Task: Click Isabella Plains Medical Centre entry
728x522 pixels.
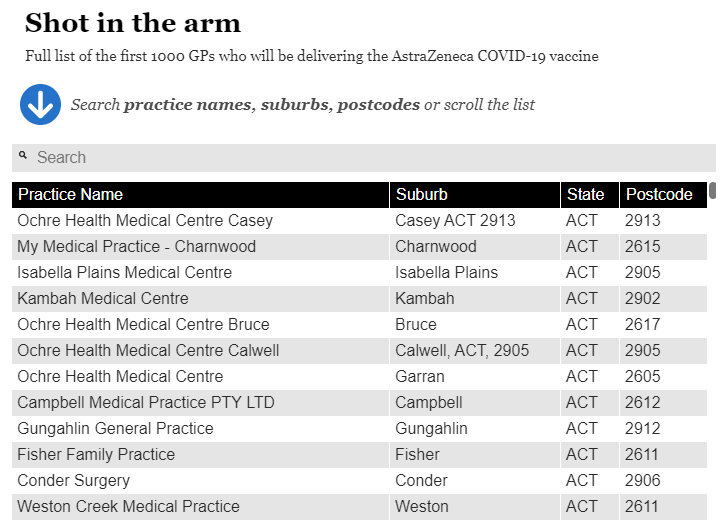Action: point(124,273)
